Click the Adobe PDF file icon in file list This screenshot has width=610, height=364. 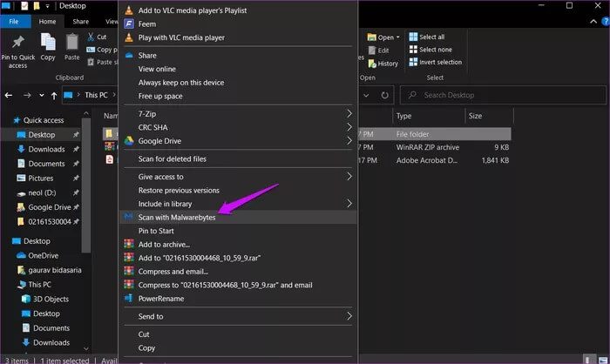click(110, 159)
